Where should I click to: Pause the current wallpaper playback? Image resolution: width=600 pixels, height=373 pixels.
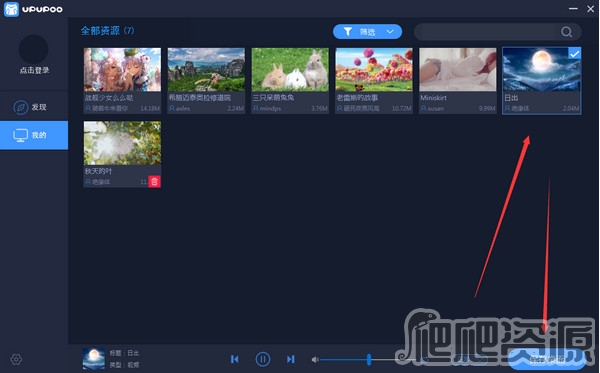pos(262,359)
